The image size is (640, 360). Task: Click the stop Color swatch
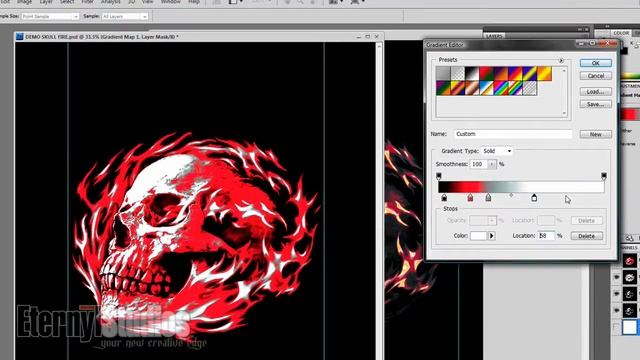click(x=478, y=236)
